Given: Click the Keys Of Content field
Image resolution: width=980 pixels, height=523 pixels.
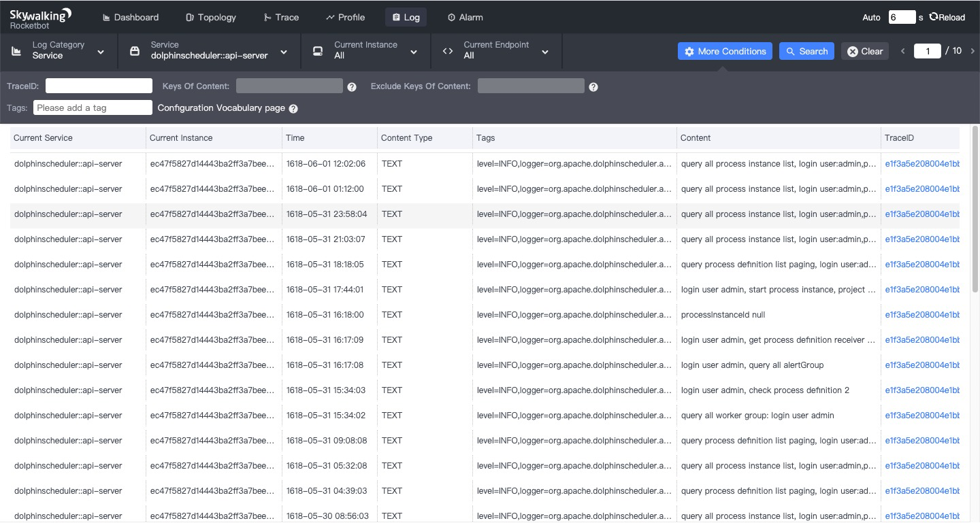Looking at the screenshot, I should [x=289, y=86].
